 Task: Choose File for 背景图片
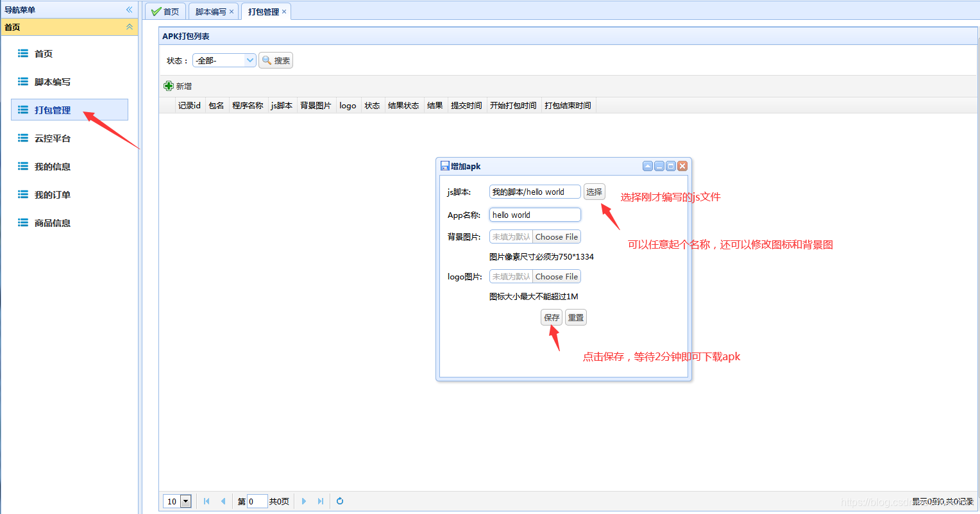point(557,236)
